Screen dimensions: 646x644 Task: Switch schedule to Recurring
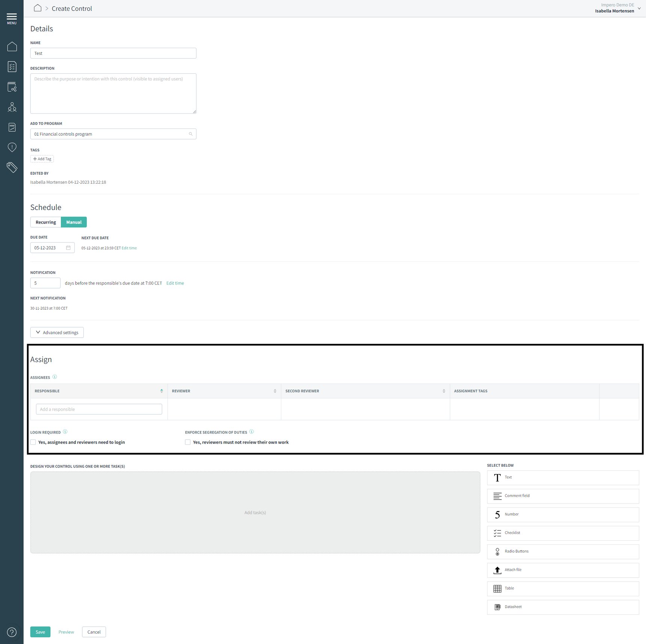(46, 222)
